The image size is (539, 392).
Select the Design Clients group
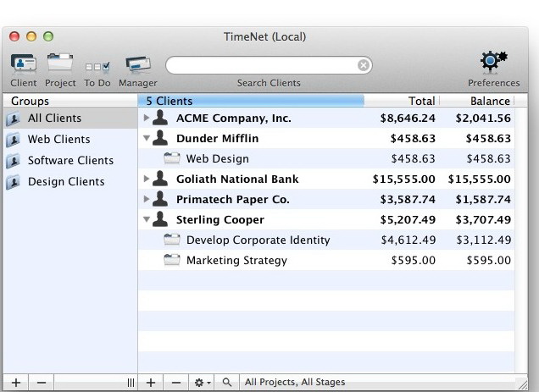tap(70, 182)
